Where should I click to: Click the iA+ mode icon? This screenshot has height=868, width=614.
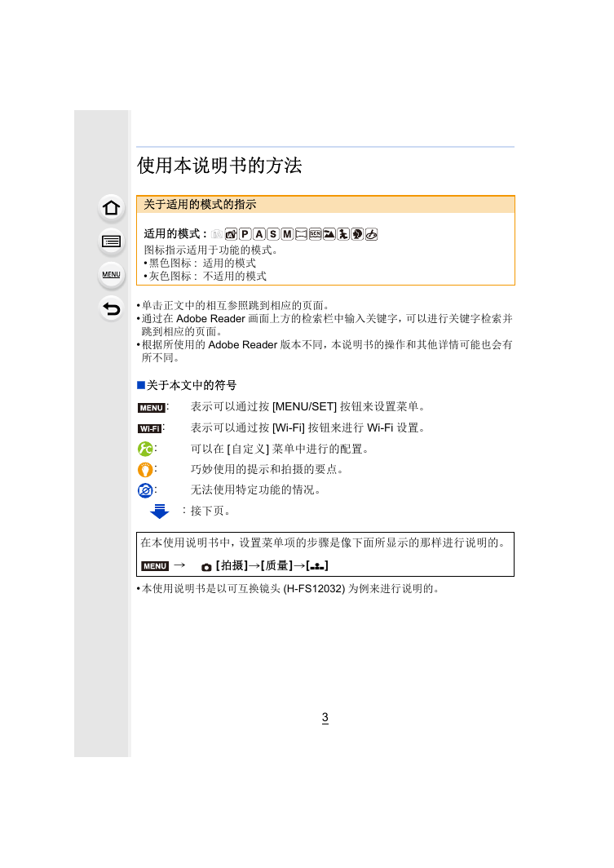tap(232, 234)
